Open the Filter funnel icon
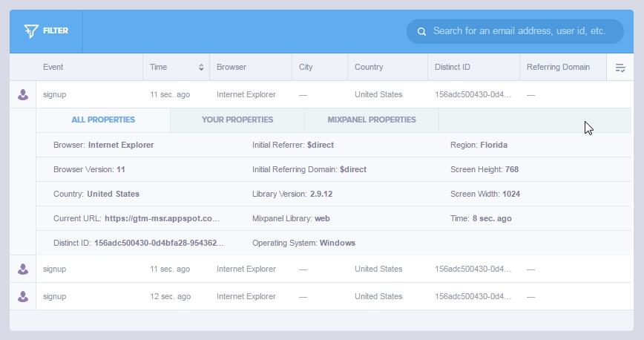The width and height of the screenshot is (644, 340). (x=31, y=31)
